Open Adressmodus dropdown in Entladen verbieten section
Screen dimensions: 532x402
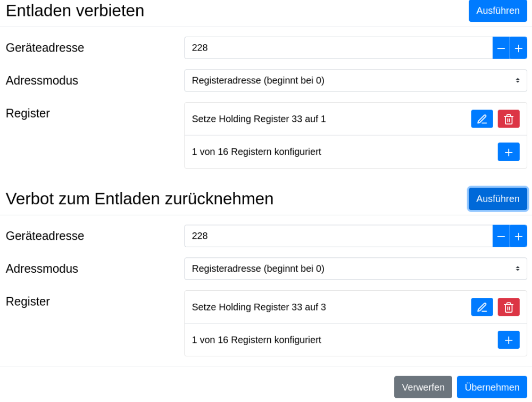pos(355,81)
